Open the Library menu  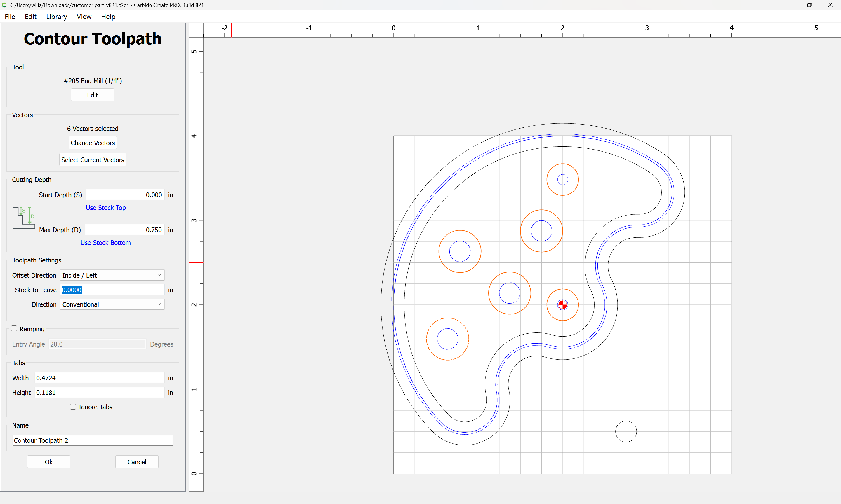click(x=56, y=17)
